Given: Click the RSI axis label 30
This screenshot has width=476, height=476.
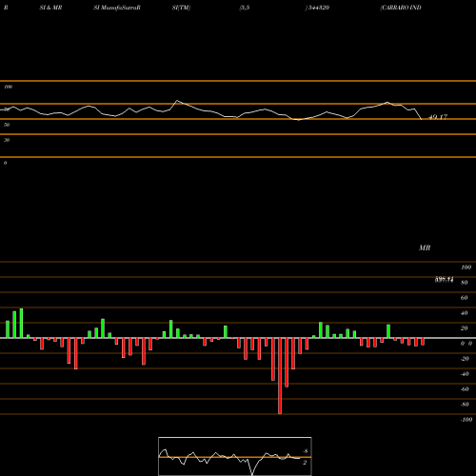Looking at the screenshot, I should pyautogui.click(x=7, y=140).
